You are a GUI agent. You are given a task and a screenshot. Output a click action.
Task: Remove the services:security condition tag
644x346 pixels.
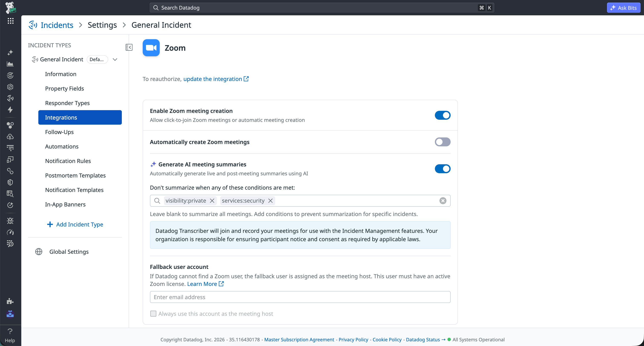click(x=270, y=201)
